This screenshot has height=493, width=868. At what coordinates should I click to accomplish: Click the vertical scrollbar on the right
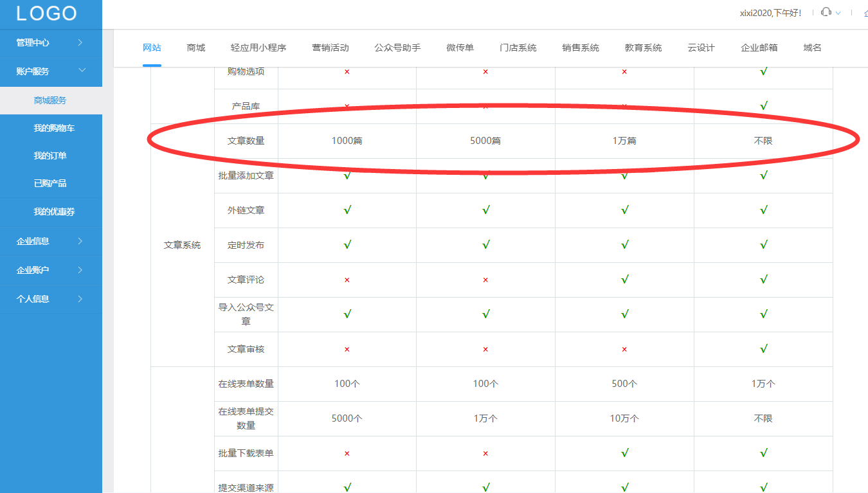tap(865, 257)
